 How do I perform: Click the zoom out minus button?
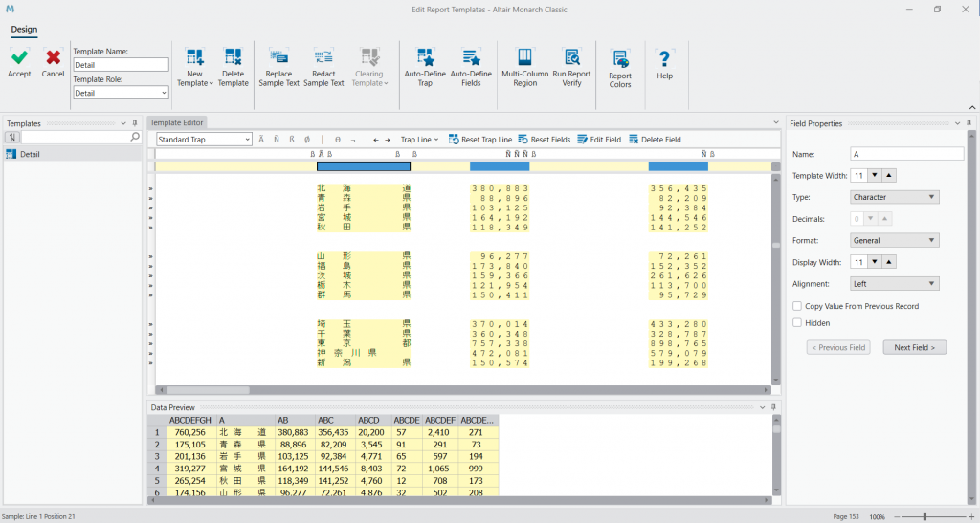click(897, 516)
